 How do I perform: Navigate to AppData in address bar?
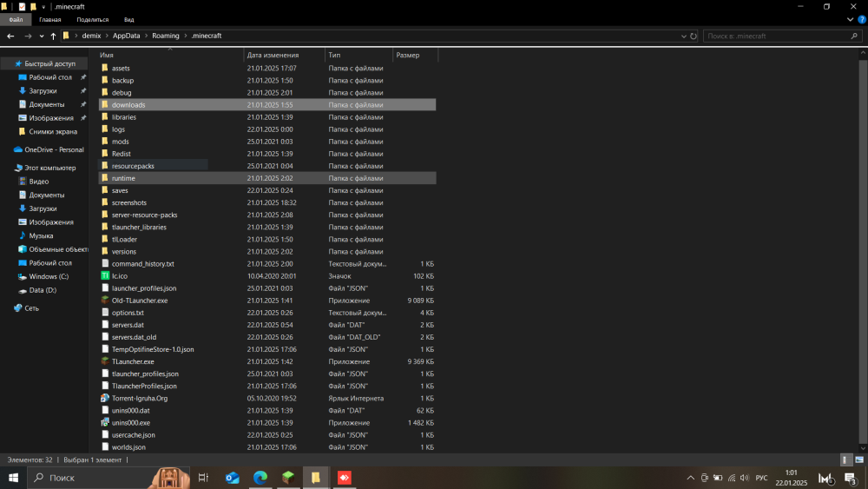(x=126, y=36)
